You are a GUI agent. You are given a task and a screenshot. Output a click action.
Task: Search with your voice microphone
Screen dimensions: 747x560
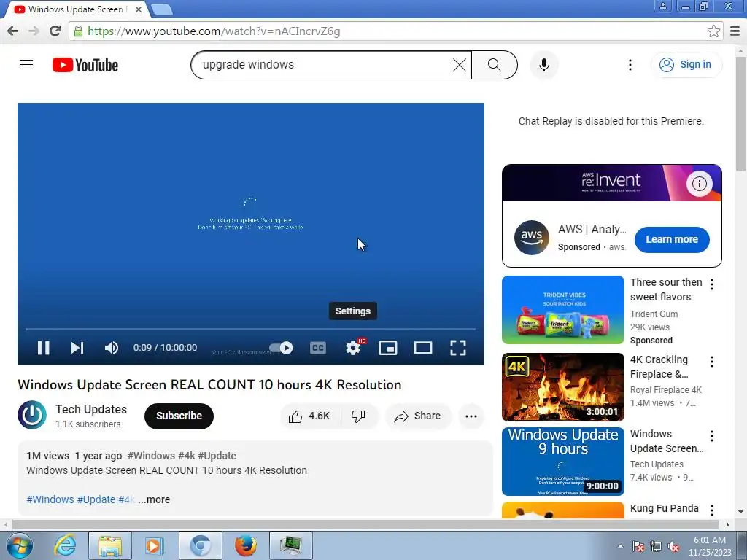click(544, 65)
